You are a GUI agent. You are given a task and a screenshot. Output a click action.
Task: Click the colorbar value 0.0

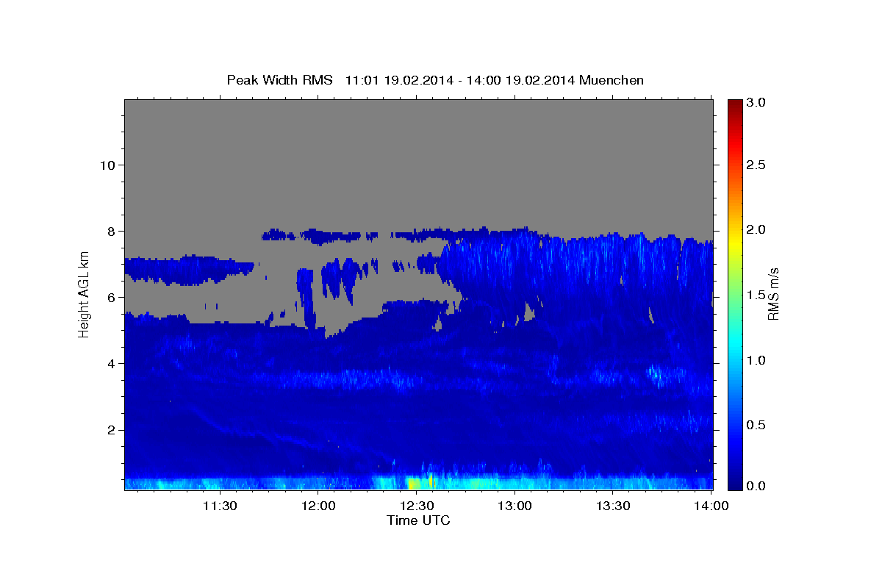click(x=757, y=487)
